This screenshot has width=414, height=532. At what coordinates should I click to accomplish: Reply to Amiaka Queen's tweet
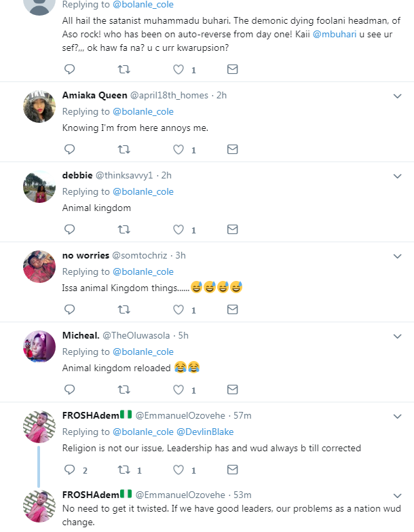(x=69, y=149)
